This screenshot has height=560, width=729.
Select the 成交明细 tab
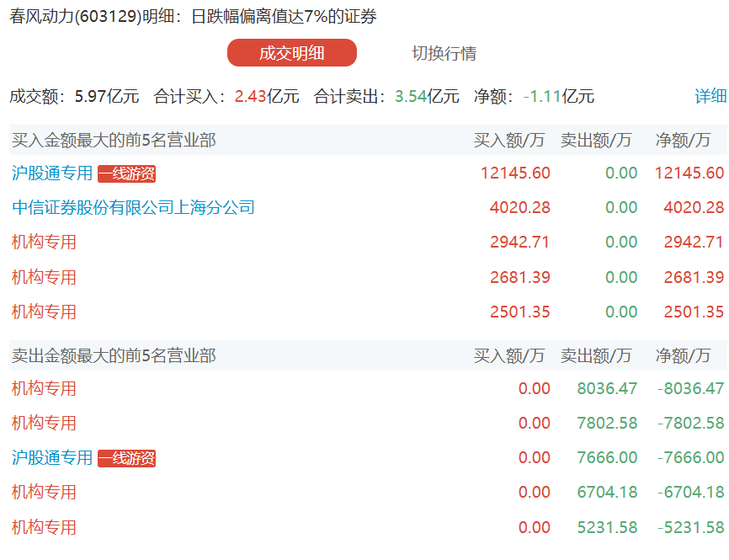[x=291, y=52]
